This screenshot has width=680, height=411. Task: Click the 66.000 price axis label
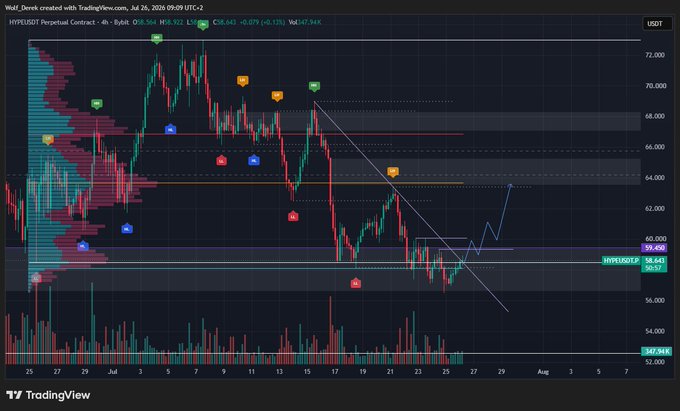(655, 147)
